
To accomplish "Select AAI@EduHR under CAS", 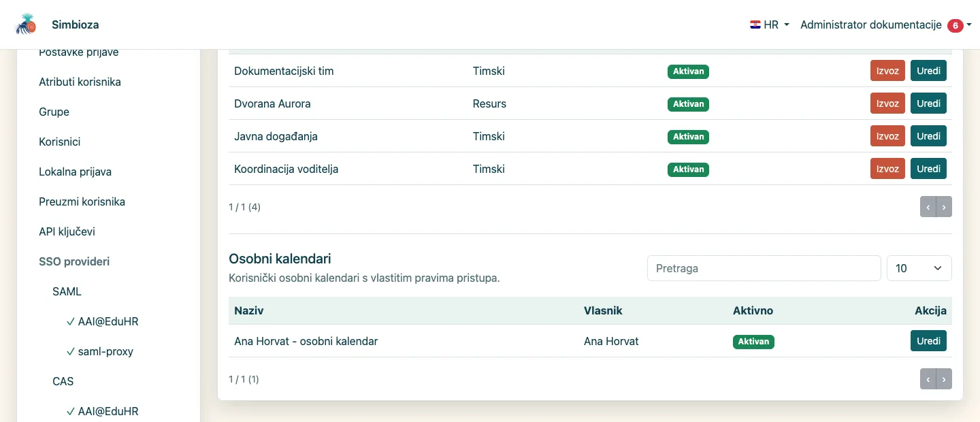I will [x=102, y=411].
